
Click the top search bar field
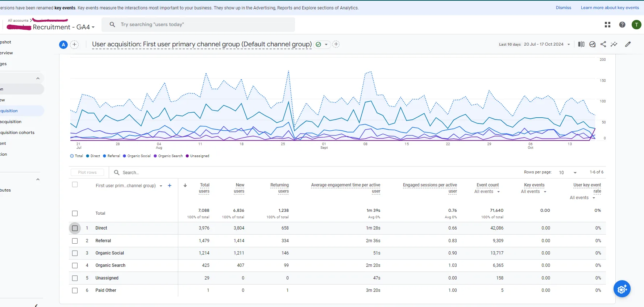[x=198, y=25]
